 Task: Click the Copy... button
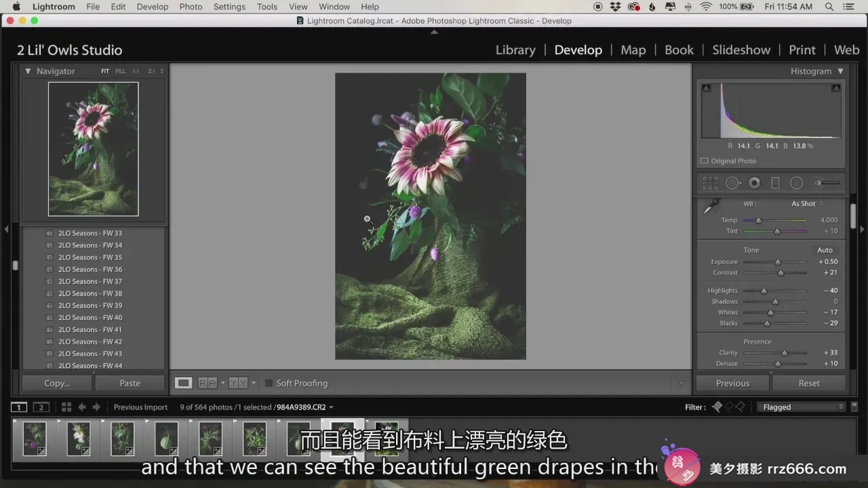pos(57,383)
